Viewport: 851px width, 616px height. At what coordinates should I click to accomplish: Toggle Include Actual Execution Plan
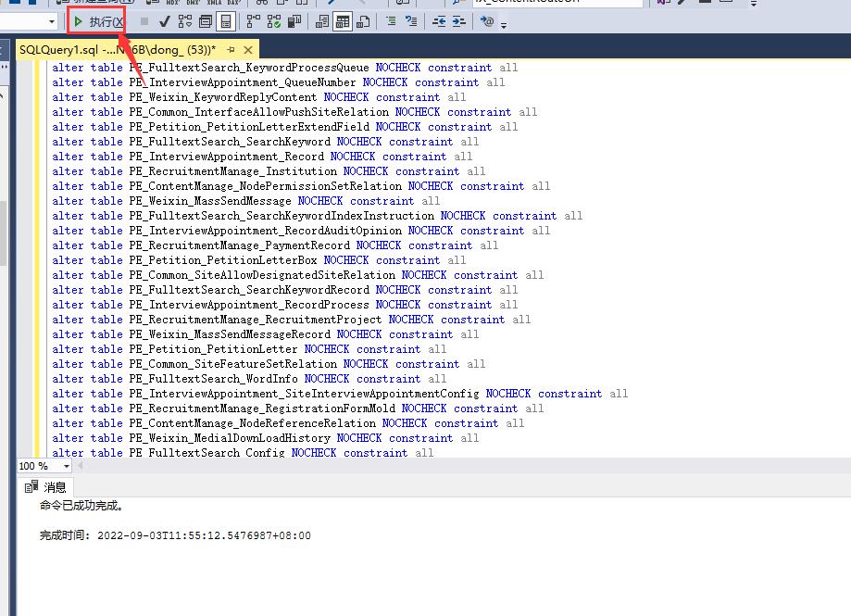click(x=253, y=20)
